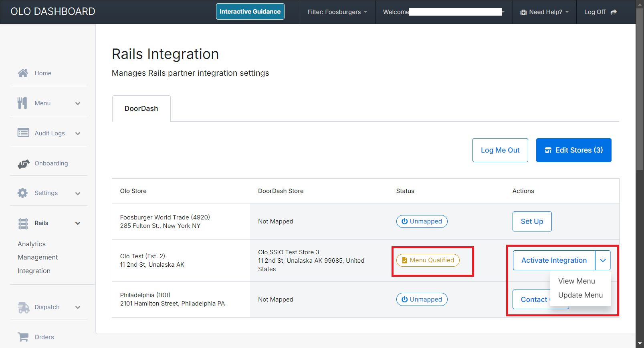Screen dimensions: 644x348
Task: Click the Settings gear icon
Action: [22, 193]
